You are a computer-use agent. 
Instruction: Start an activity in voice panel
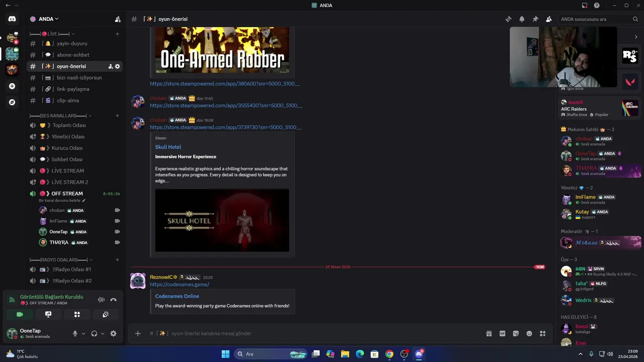point(77,314)
